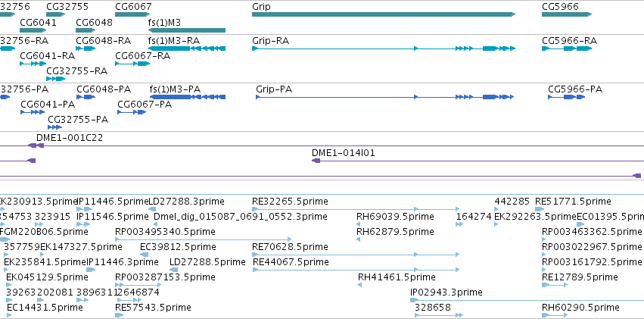Click the CG6067 gene glyph
644x319 pixels.
pos(132,14)
